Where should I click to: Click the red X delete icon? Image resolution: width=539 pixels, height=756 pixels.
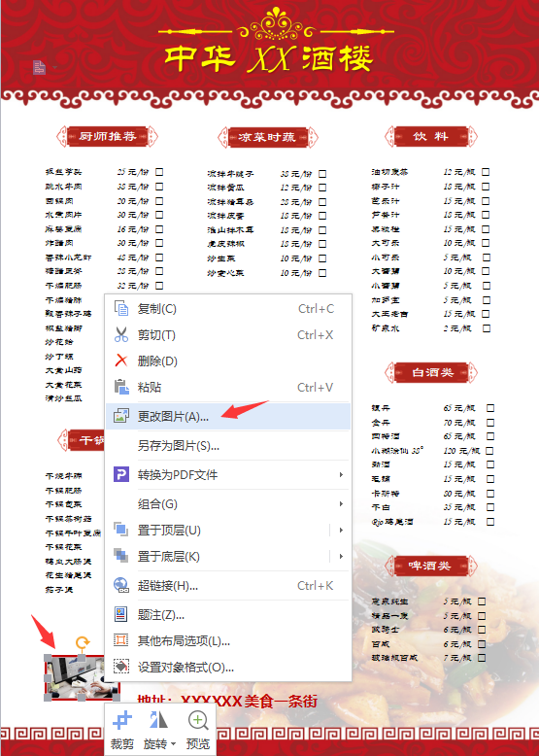pyautogui.click(x=120, y=361)
